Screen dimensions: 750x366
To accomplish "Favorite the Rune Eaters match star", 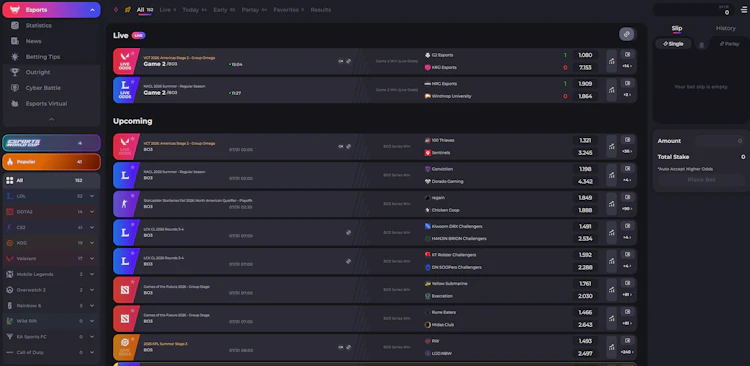I will pos(132,311).
